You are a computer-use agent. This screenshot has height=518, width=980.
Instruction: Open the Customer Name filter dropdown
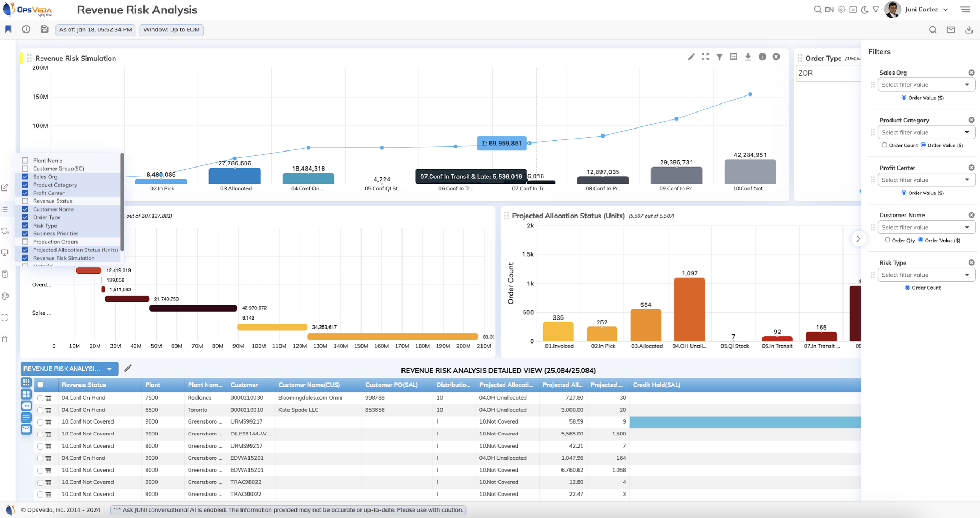(926, 227)
